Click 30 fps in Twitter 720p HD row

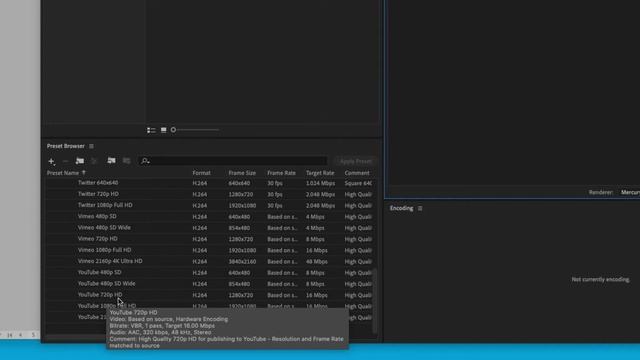click(275, 194)
